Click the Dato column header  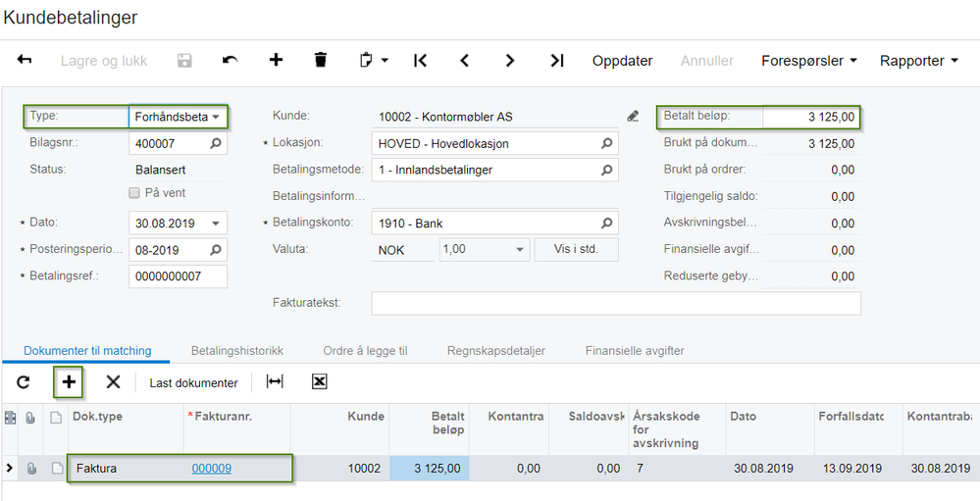click(769, 428)
